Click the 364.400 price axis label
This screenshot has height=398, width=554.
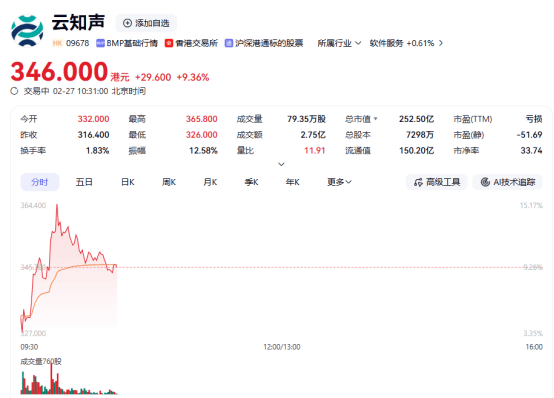[x=33, y=205]
